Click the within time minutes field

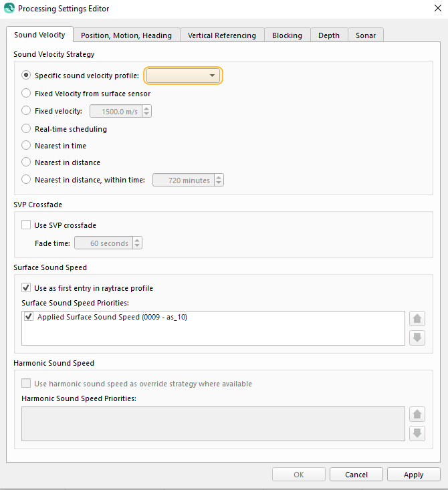coord(183,180)
